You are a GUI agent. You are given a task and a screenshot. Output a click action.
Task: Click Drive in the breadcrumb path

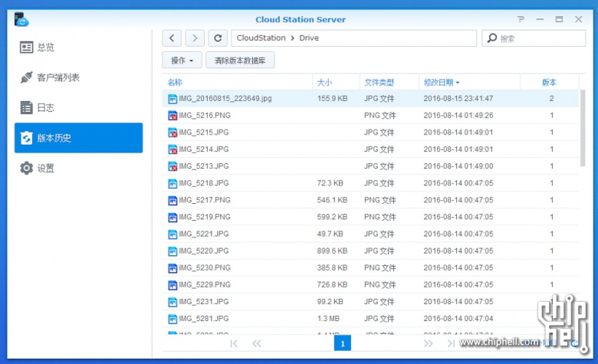click(x=309, y=38)
